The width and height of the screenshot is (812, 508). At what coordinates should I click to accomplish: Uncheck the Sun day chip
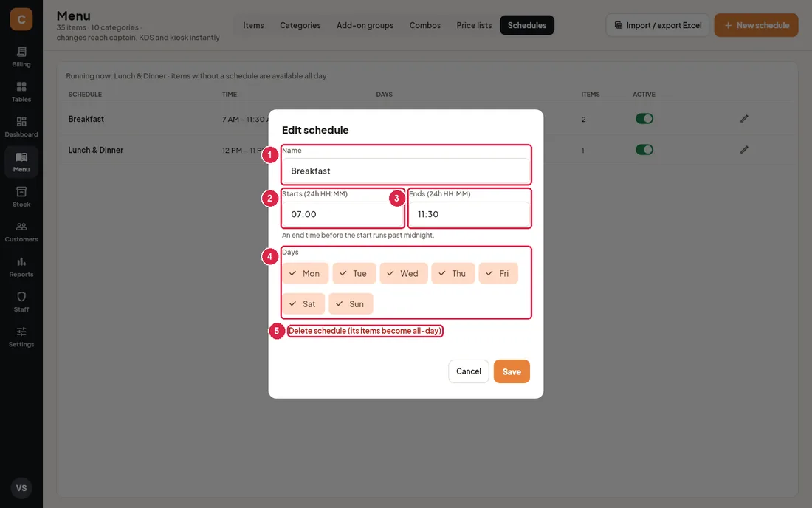351,304
